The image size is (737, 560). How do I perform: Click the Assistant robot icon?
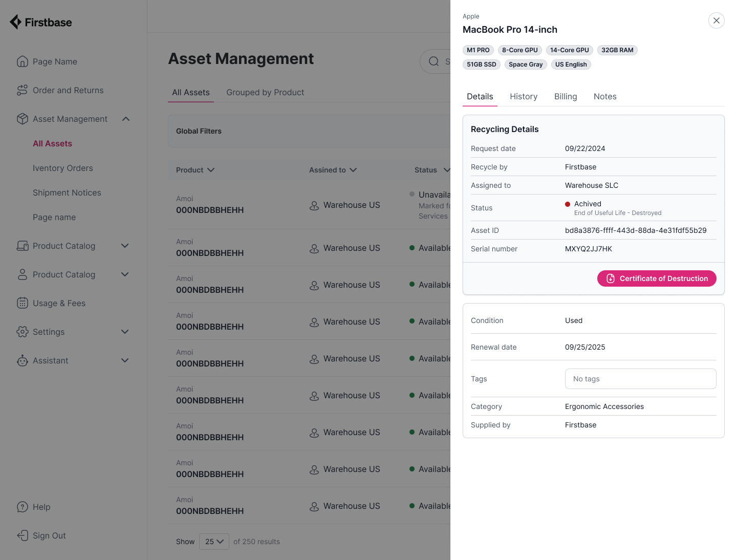coord(23,360)
